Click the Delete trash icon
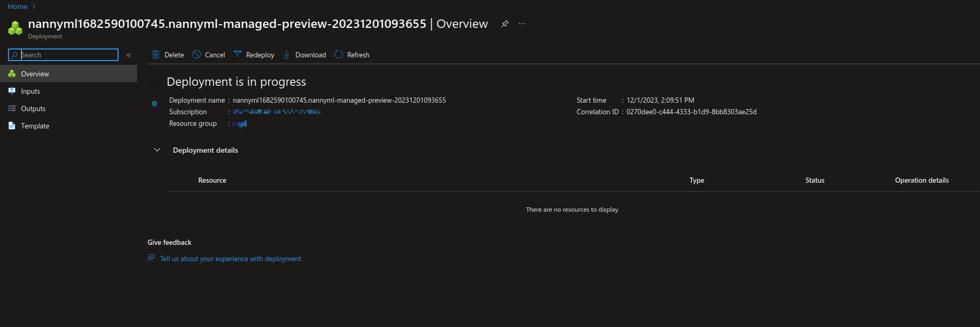Image resolution: width=980 pixels, height=327 pixels. [156, 54]
